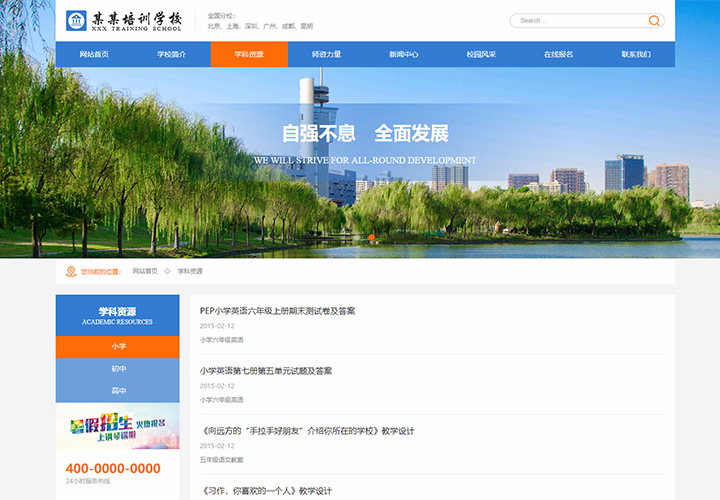Click the 小学六年级英语 tag under the PEP article

222,340
